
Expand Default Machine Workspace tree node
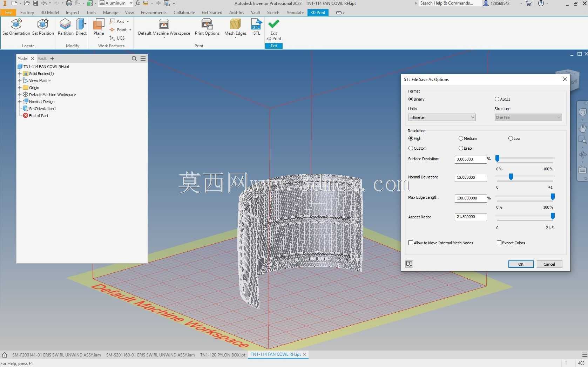pos(19,95)
